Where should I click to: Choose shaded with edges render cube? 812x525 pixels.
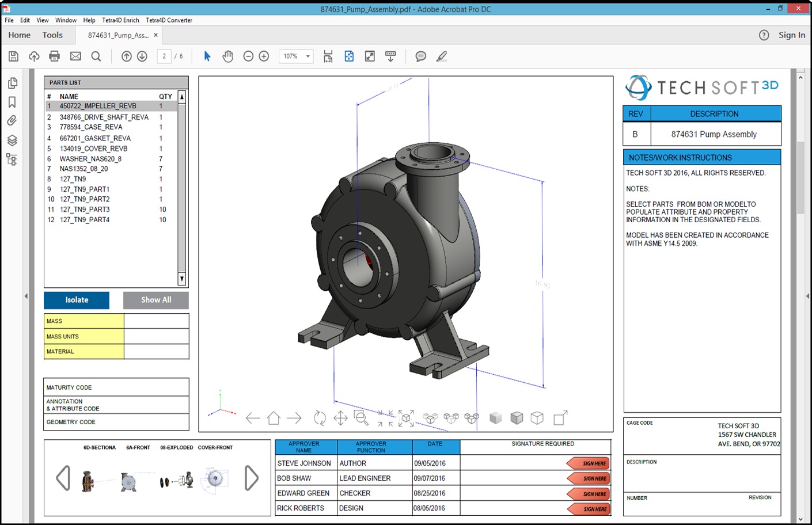(517, 418)
